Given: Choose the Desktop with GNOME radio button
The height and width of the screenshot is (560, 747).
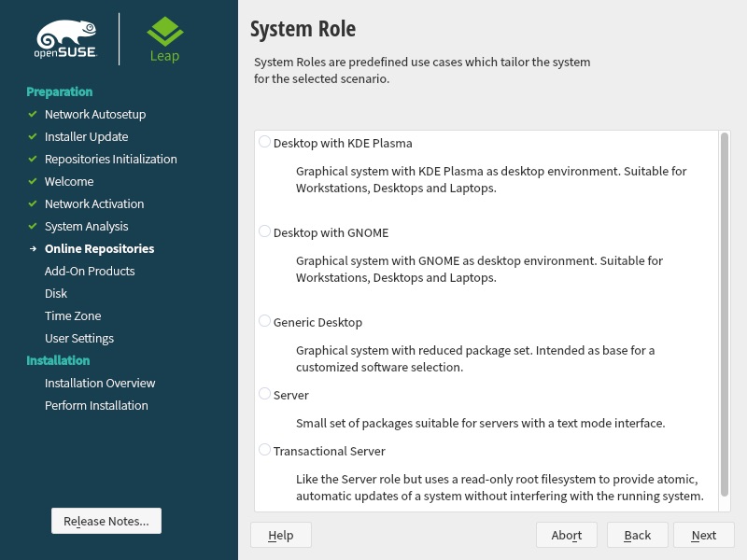Looking at the screenshot, I should pos(265,231).
